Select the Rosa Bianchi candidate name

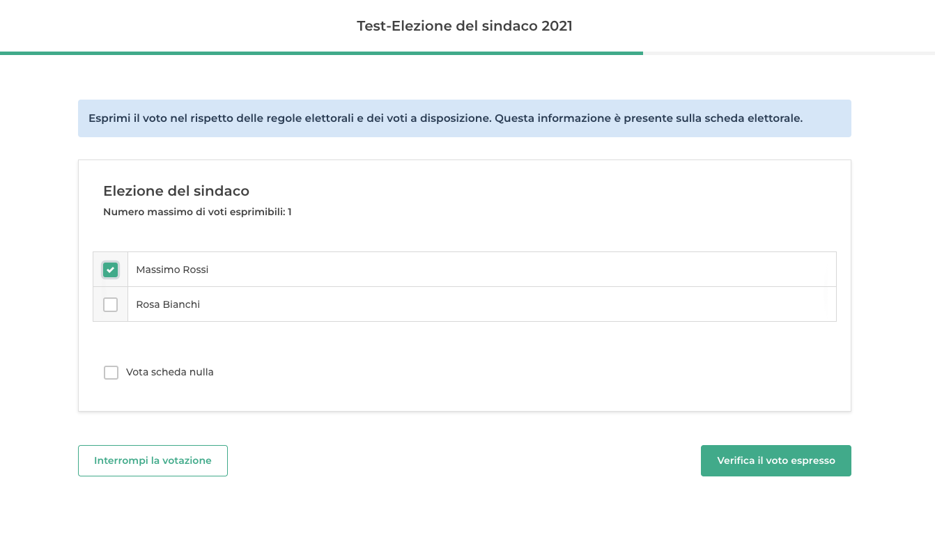coord(168,304)
